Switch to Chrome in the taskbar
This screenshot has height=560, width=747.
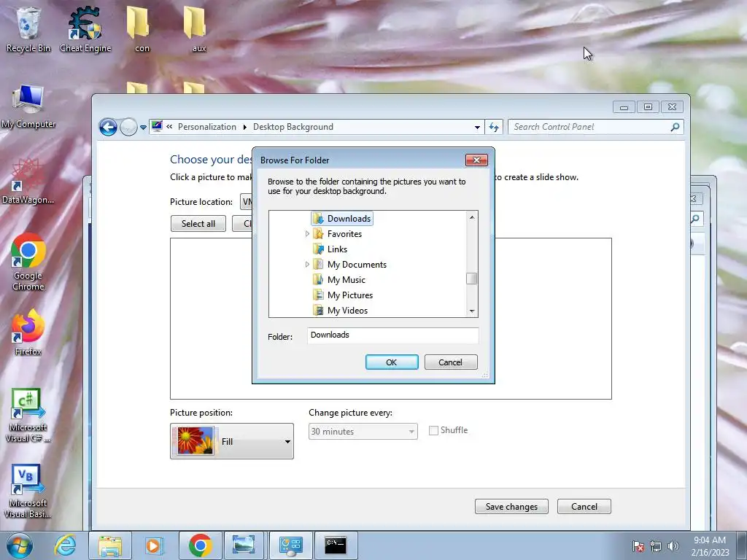[x=200, y=545]
